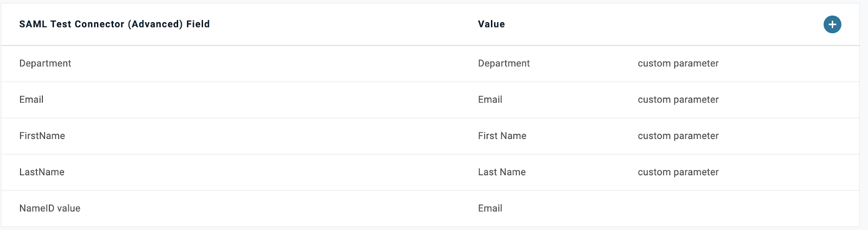Click the Last Name value cell
The width and height of the screenshot is (868, 230).
(502, 173)
